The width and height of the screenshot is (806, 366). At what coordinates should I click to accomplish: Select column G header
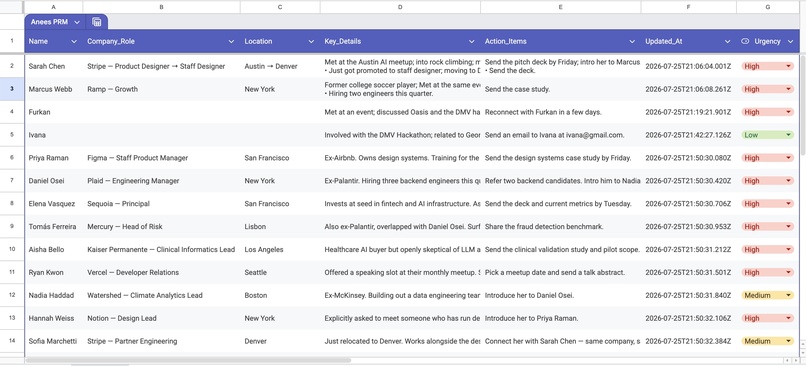767,7
